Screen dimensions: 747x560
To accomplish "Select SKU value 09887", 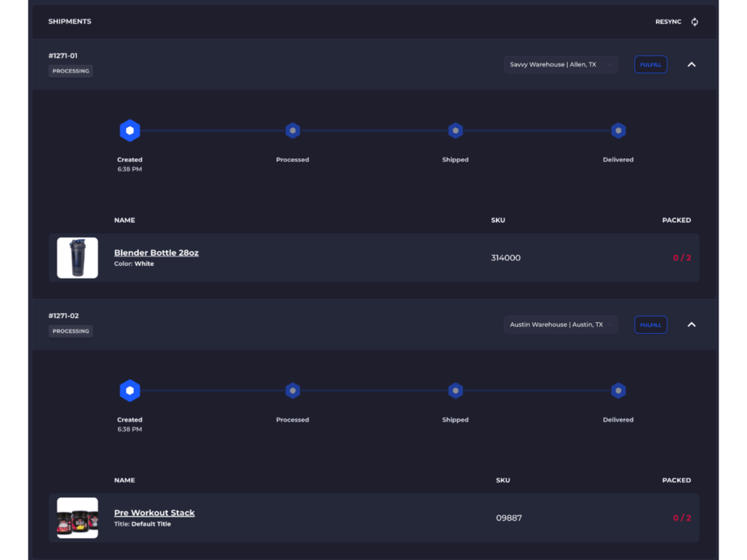I will click(x=509, y=518).
